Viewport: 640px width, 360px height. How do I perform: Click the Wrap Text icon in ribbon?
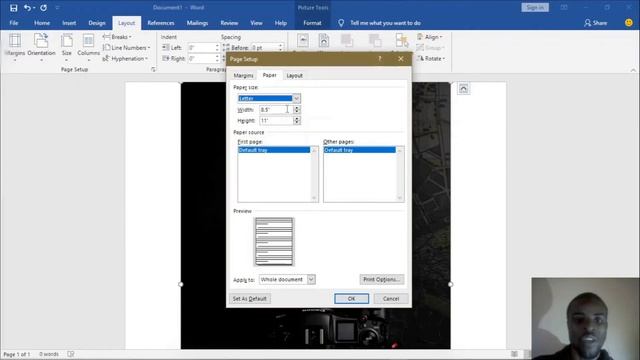[x=324, y=41]
